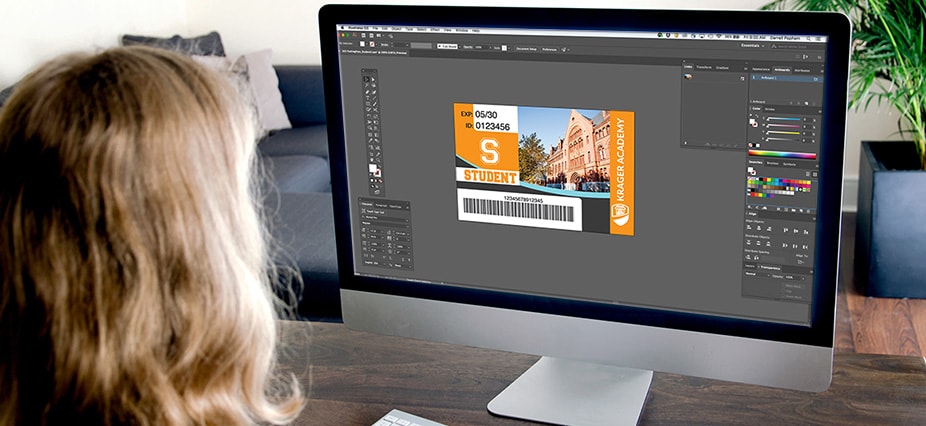Select the Zoom tool in the Tools panel
The width and height of the screenshot is (926, 426).
[x=379, y=160]
